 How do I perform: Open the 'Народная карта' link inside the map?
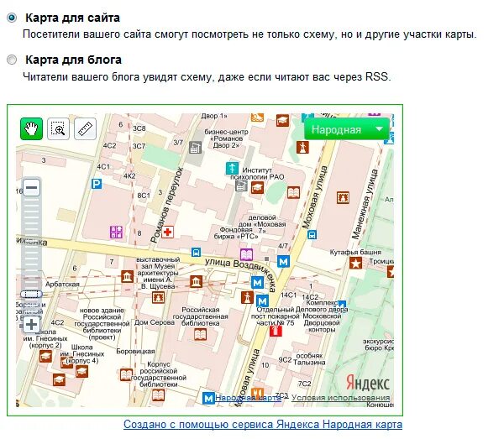248,398
